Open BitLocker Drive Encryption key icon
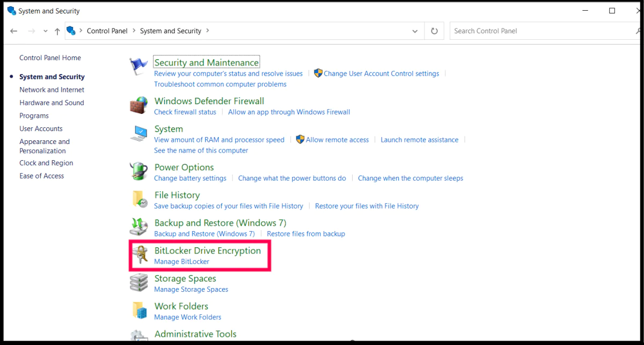The width and height of the screenshot is (644, 345). (140, 255)
